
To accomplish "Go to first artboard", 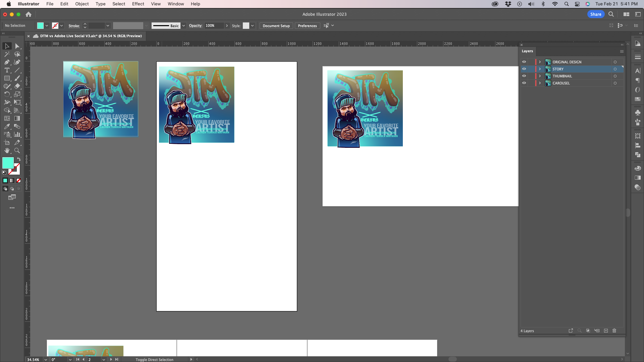I will click(x=78, y=359).
